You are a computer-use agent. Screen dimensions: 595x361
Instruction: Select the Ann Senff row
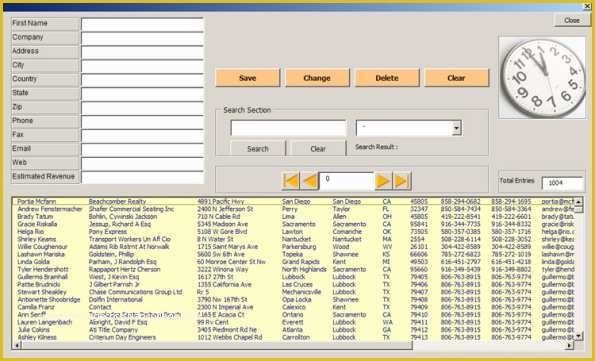tap(293, 315)
